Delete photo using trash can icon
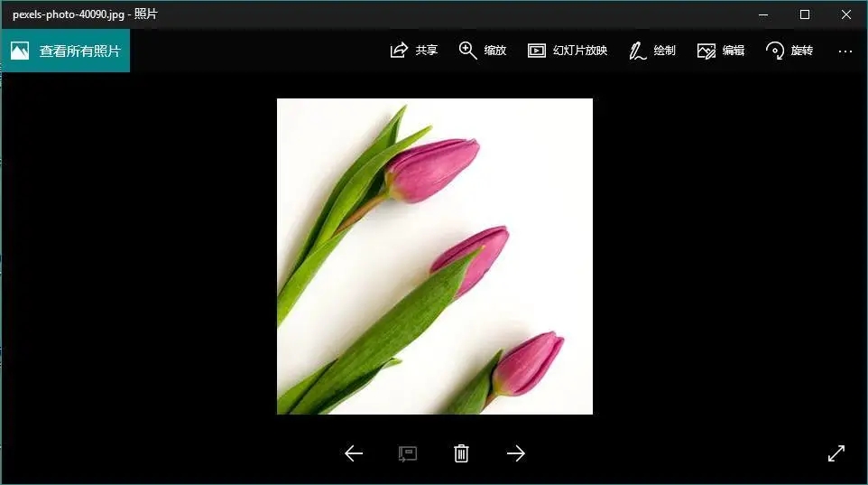868x485 pixels. (x=461, y=453)
